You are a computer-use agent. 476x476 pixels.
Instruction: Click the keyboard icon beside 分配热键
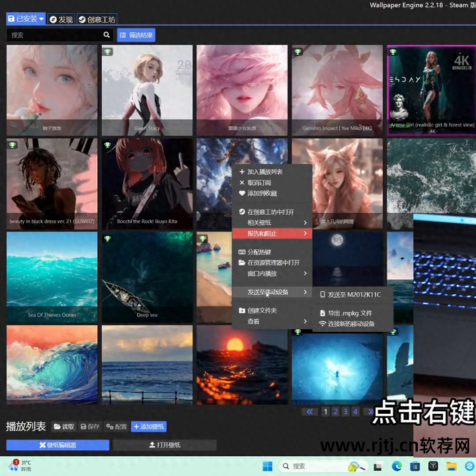pos(242,252)
